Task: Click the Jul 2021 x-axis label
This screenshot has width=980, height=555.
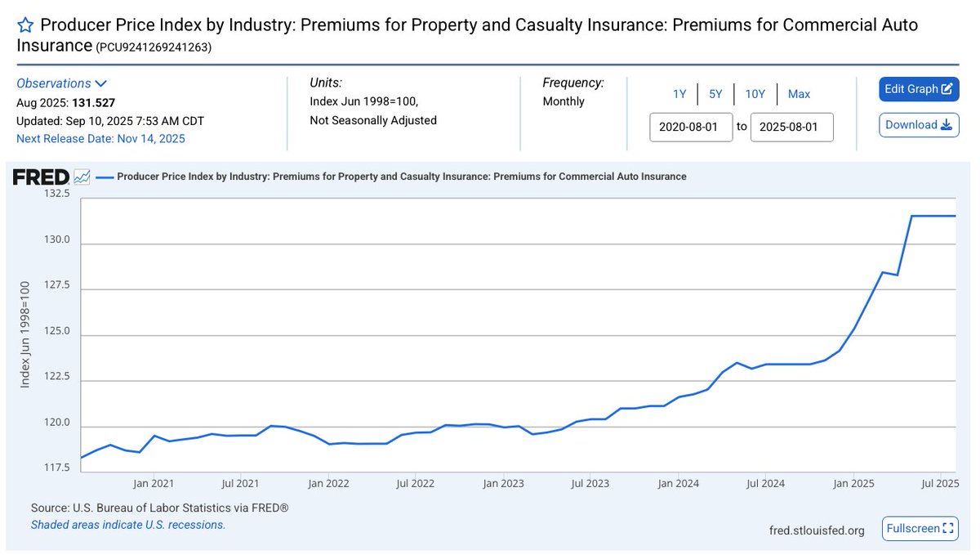Action: 240,484
